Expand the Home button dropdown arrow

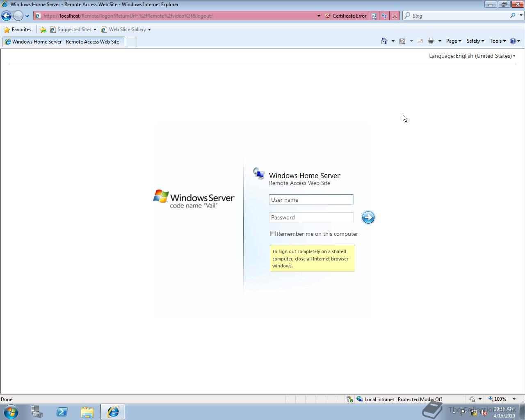coord(393,41)
